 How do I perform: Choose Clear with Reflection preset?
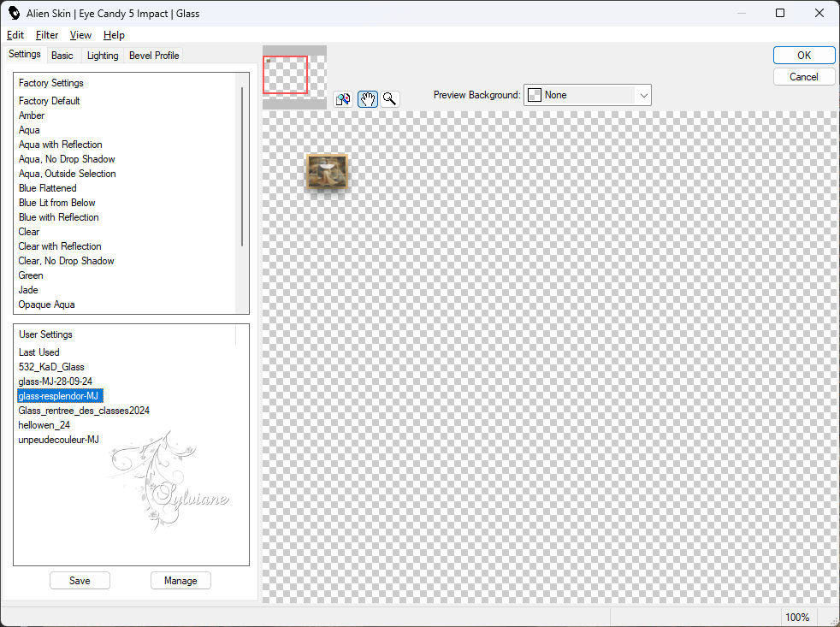pyautogui.click(x=60, y=246)
